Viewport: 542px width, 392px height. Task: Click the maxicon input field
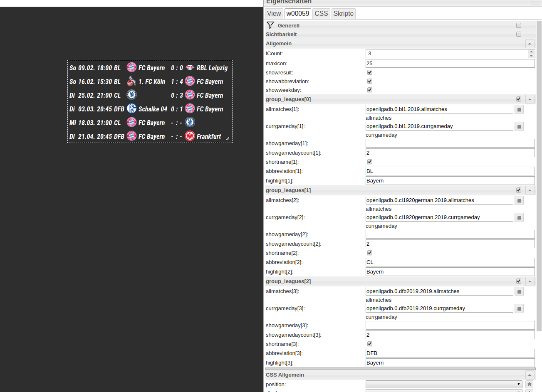coord(450,63)
